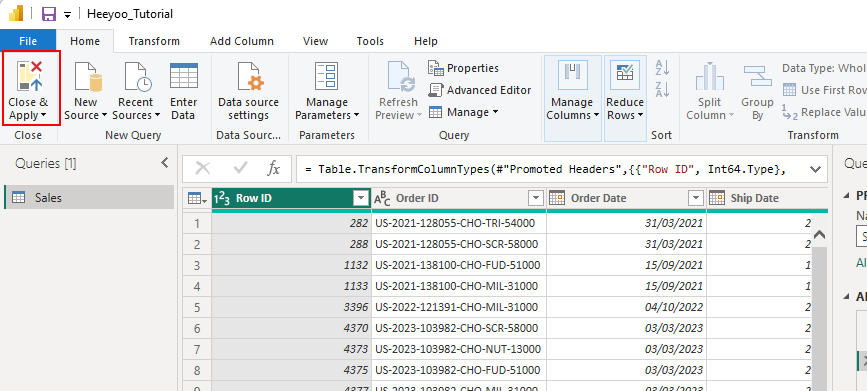Viewport: 867px width, 391px height.
Task: Click cell US-2023-103982-CHO-NUT-13000
Action: 459,350
